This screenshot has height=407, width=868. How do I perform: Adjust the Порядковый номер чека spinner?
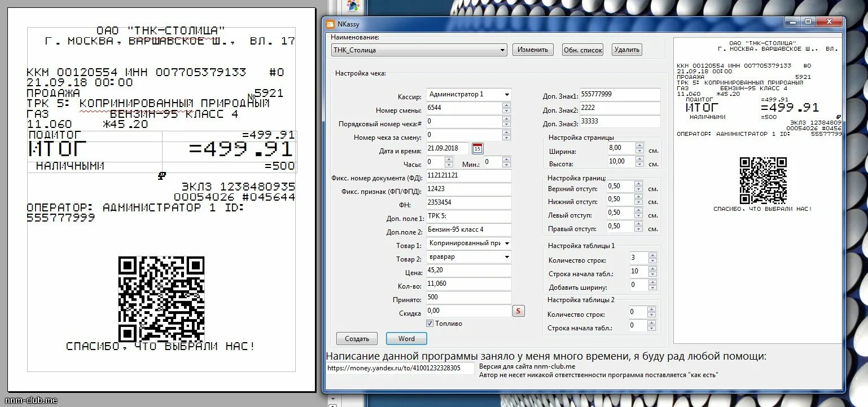tap(506, 122)
